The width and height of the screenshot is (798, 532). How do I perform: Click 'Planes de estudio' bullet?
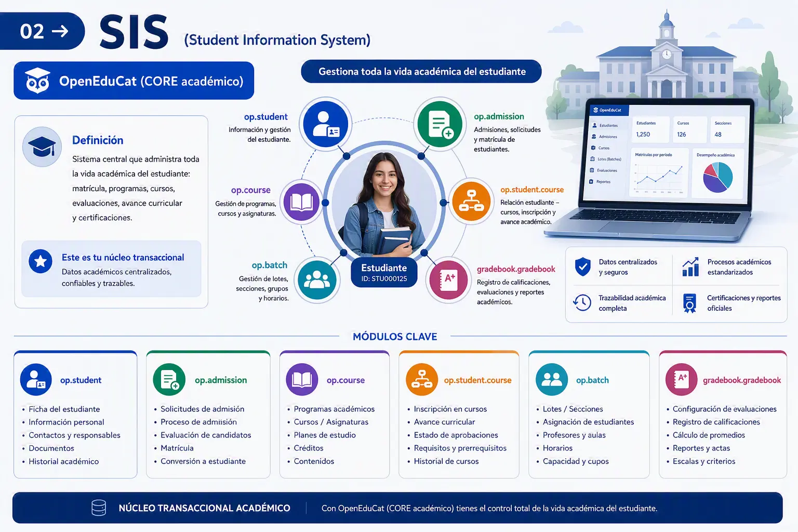point(325,435)
